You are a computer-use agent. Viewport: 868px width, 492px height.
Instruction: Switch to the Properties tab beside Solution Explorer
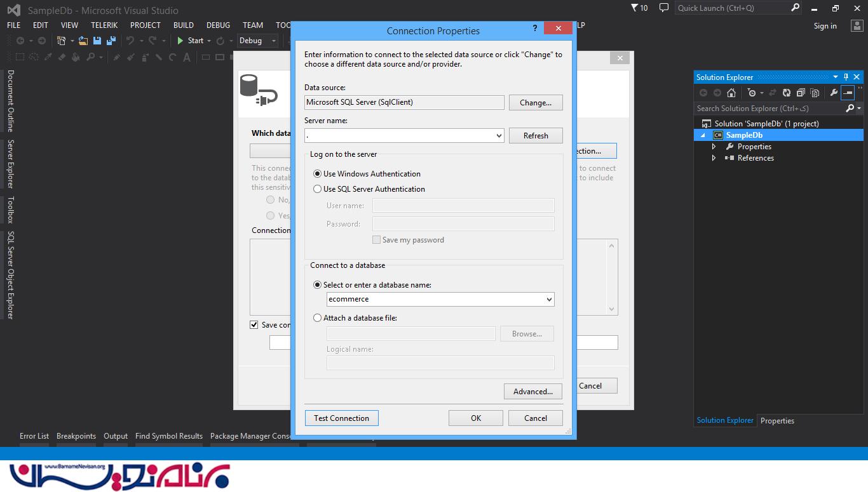[x=777, y=421]
